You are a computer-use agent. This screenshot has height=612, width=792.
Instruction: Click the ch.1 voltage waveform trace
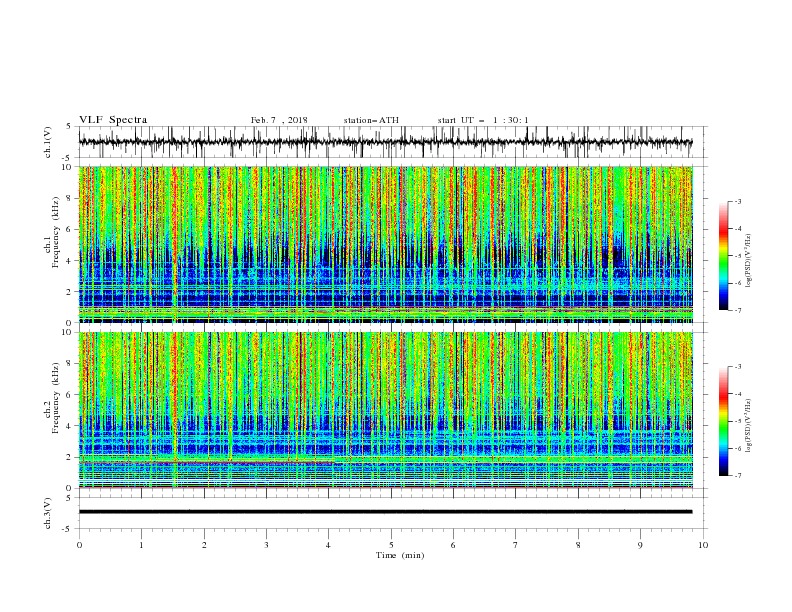click(x=385, y=142)
